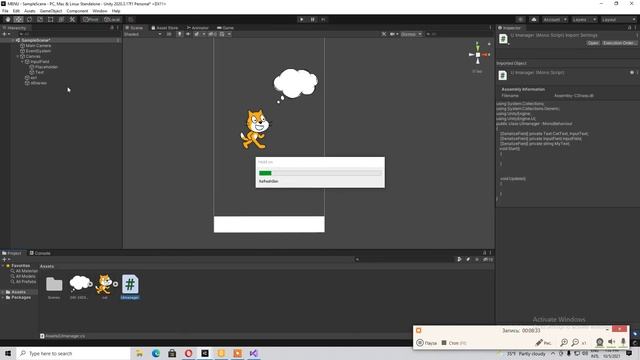Switch to the Animator tab
Screen dimensions: 640x360
(x=198, y=28)
